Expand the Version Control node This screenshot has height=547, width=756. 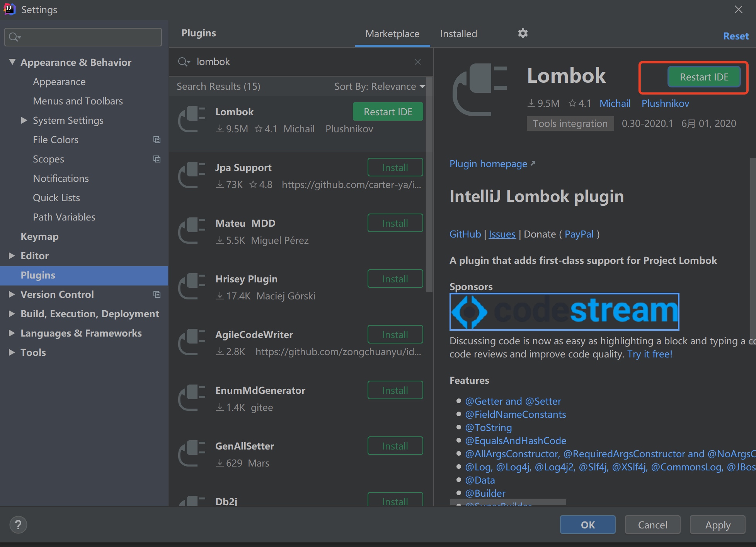12,294
